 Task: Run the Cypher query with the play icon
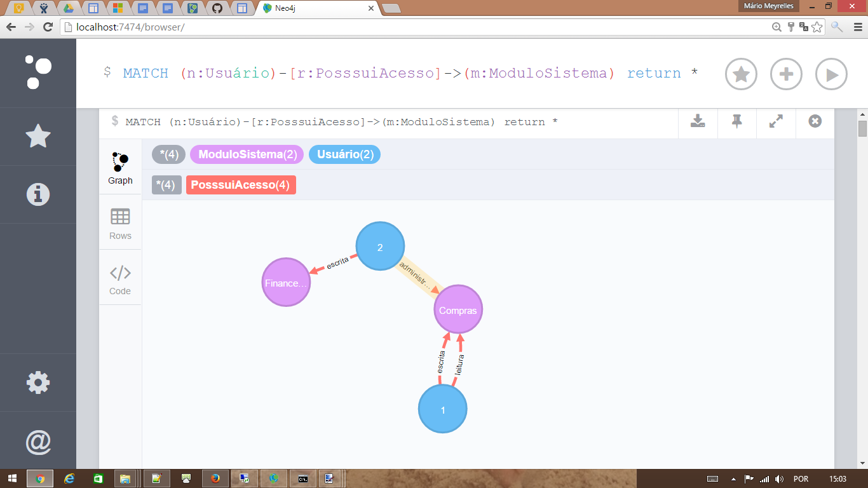point(832,74)
